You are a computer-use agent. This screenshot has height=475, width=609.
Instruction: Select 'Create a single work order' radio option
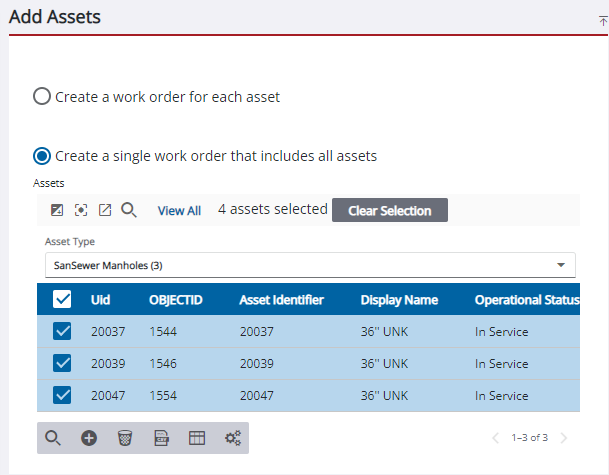(42, 156)
